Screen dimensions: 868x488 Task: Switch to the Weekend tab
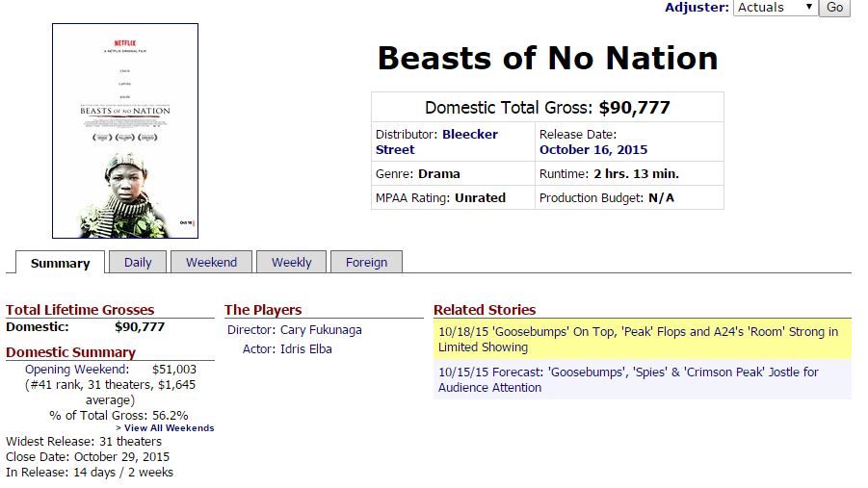pos(212,262)
